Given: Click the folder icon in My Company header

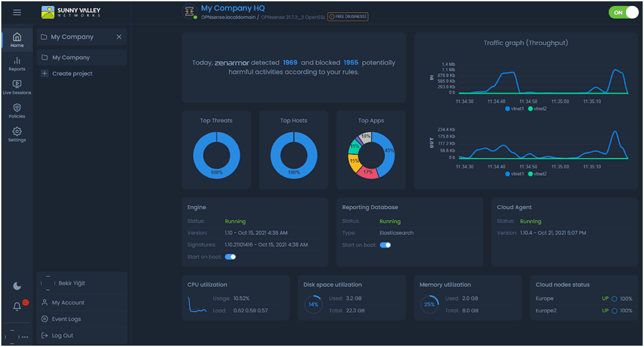Looking at the screenshot, I should [44, 37].
